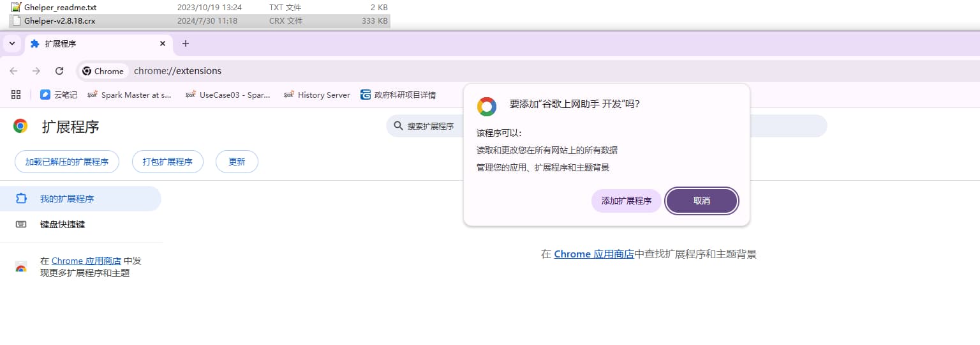The height and width of the screenshot is (345, 980).
Task: Click the forward navigation arrow
Action: click(x=36, y=71)
